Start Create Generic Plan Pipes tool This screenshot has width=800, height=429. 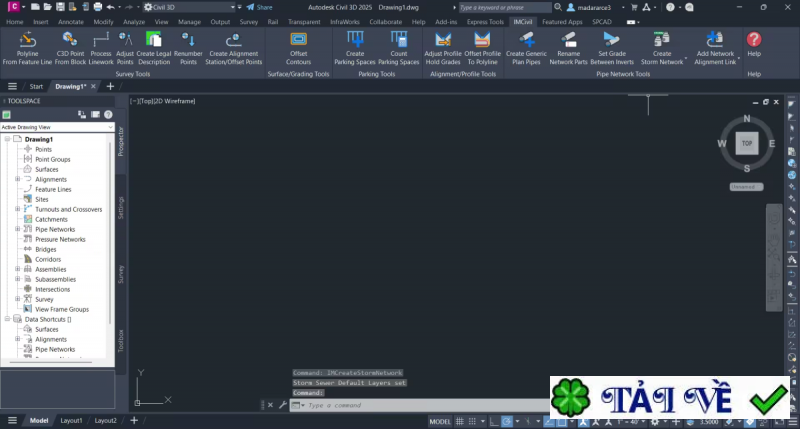coord(526,48)
